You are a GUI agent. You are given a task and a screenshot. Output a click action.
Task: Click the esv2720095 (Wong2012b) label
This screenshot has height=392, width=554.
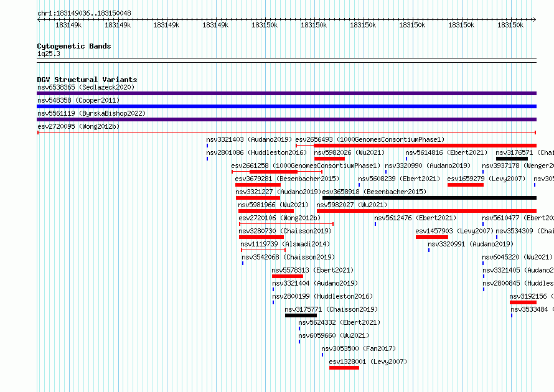click(x=78, y=126)
